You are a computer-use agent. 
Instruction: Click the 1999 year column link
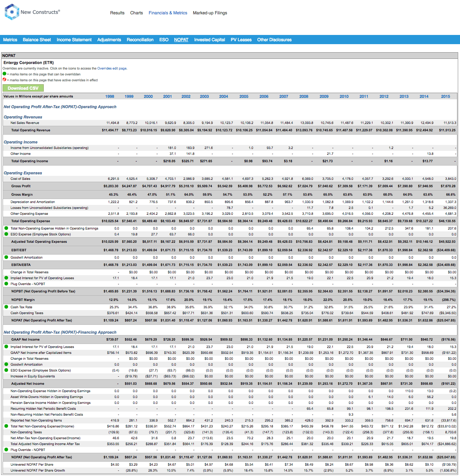(x=129, y=96)
